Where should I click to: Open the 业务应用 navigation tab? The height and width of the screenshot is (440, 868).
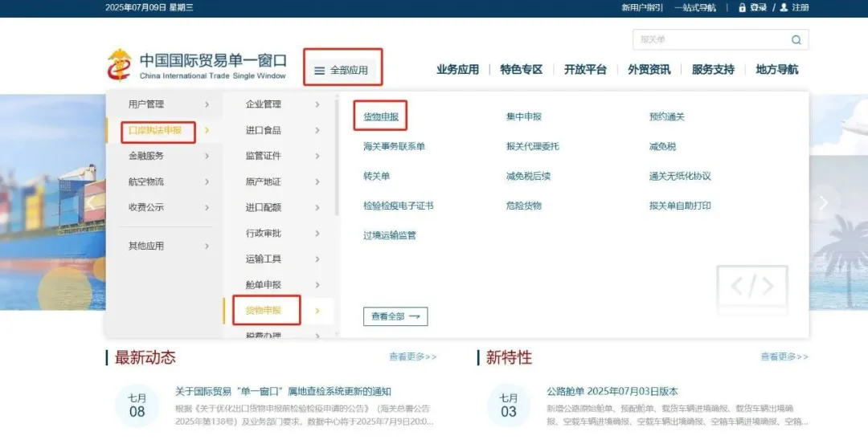click(457, 70)
